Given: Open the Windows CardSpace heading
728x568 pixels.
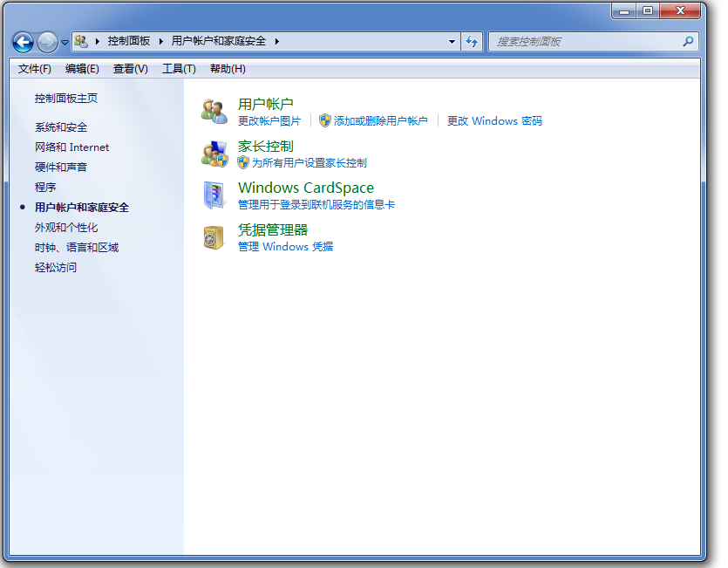Looking at the screenshot, I should (305, 188).
